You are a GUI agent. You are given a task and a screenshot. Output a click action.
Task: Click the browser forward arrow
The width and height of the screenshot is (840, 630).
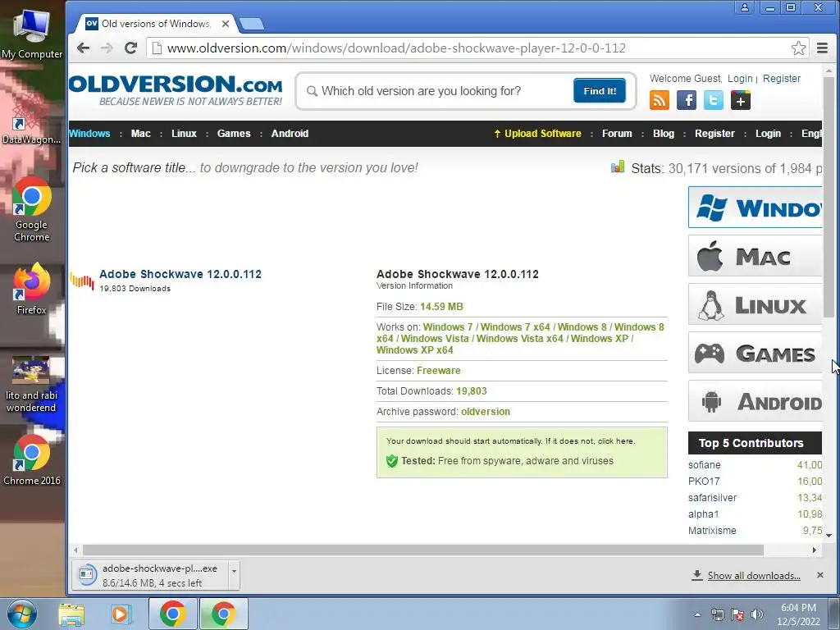(107, 48)
